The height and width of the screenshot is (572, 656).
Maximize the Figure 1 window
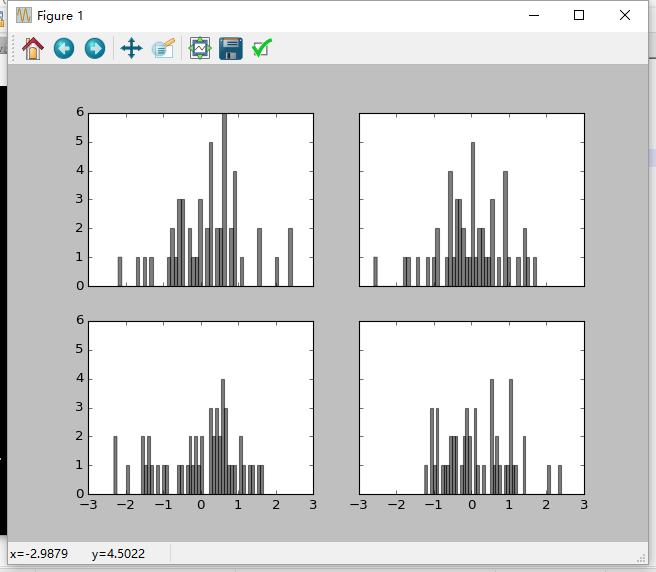(x=579, y=15)
